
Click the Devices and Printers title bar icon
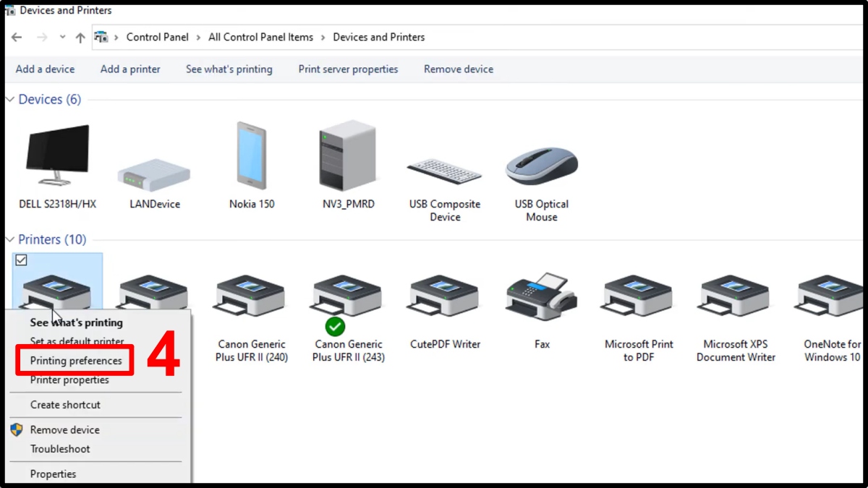coord(9,10)
